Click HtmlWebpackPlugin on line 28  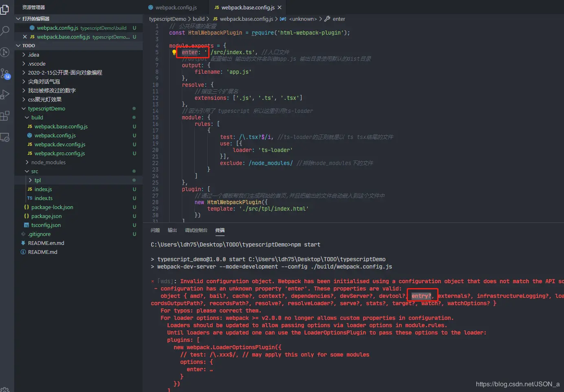tap(234, 202)
